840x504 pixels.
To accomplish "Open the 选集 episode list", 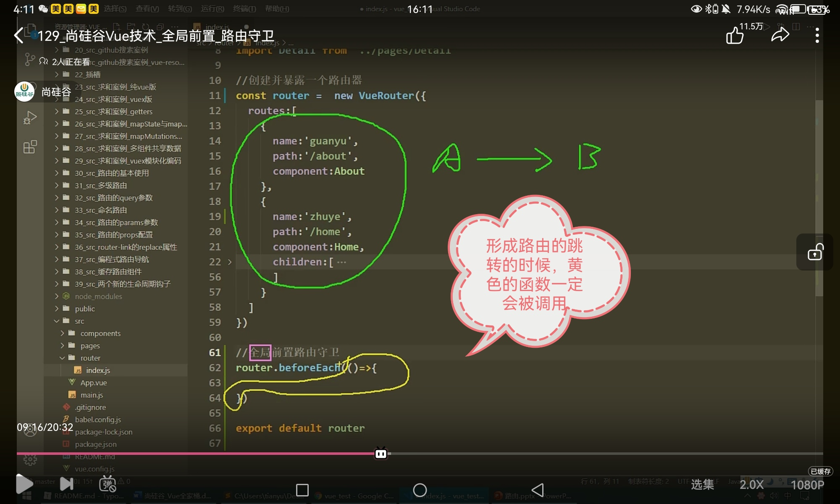I will coord(702,485).
